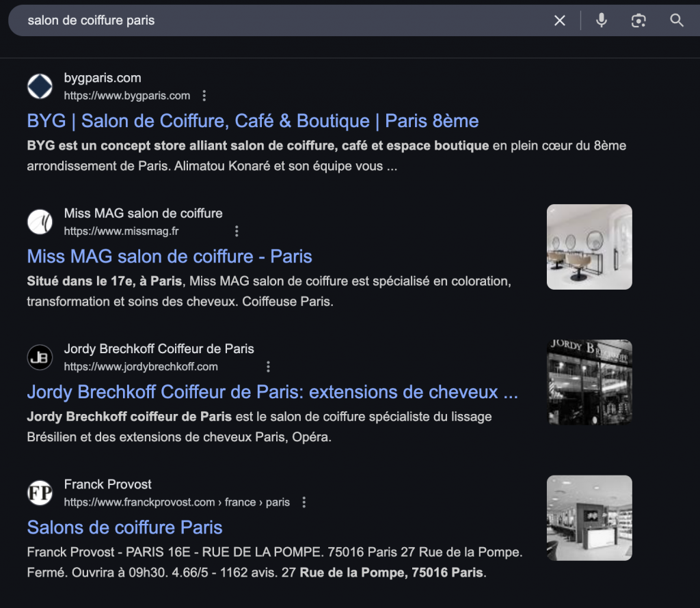Image resolution: width=700 pixels, height=608 pixels.
Task: Click the Miss MAG salon thumbnail image
Action: click(x=589, y=247)
